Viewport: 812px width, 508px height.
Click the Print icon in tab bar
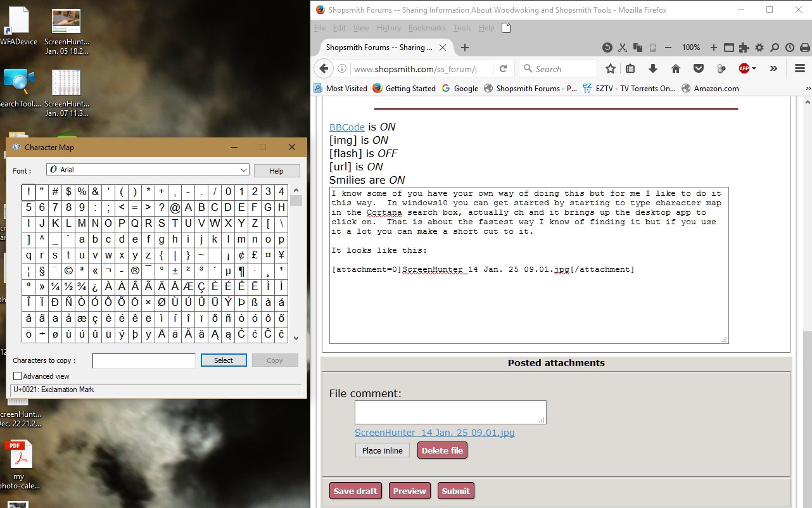pos(805,48)
